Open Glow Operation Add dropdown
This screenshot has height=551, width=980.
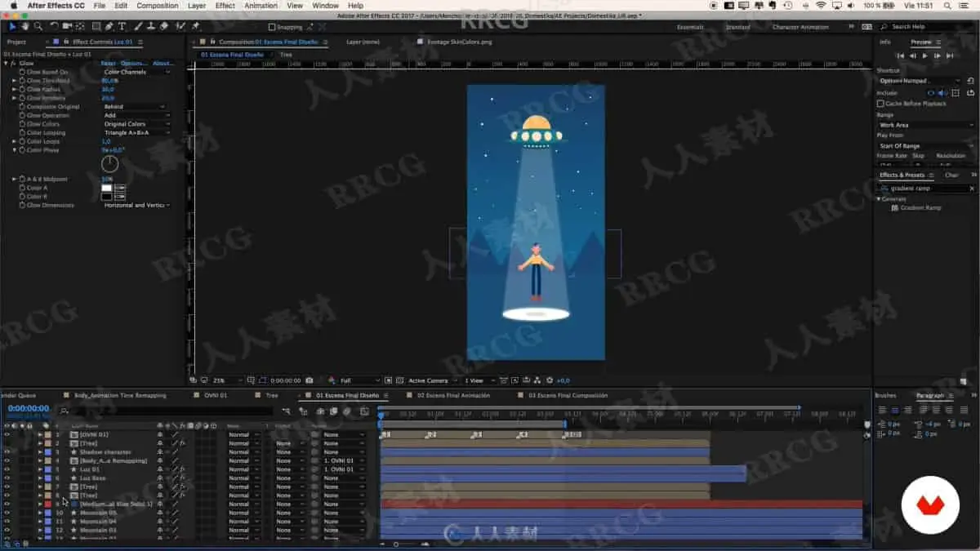point(136,116)
